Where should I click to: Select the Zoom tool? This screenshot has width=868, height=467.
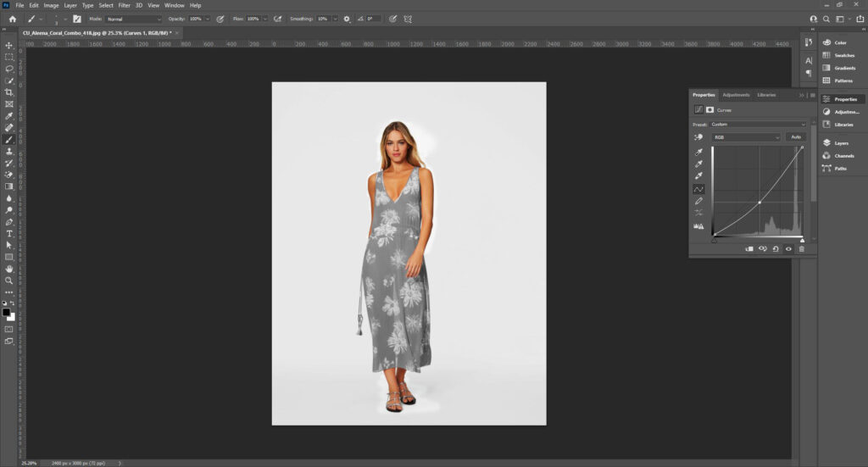coord(8,281)
